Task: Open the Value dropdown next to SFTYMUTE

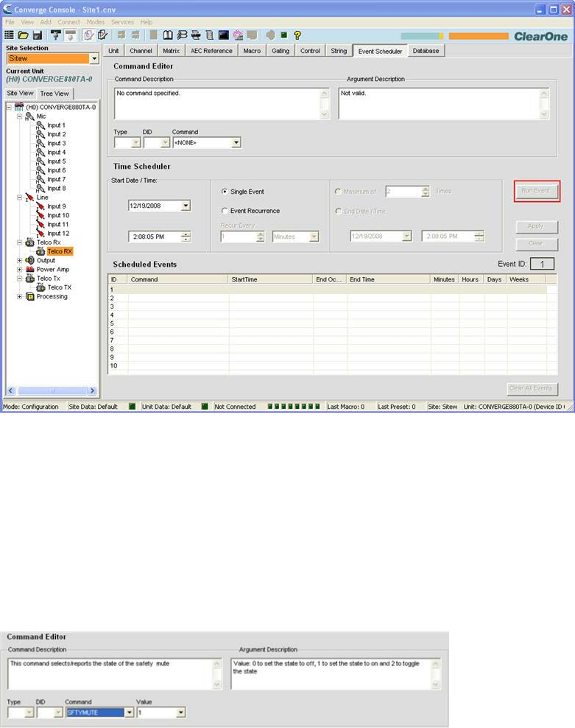Action: pyautogui.click(x=181, y=713)
